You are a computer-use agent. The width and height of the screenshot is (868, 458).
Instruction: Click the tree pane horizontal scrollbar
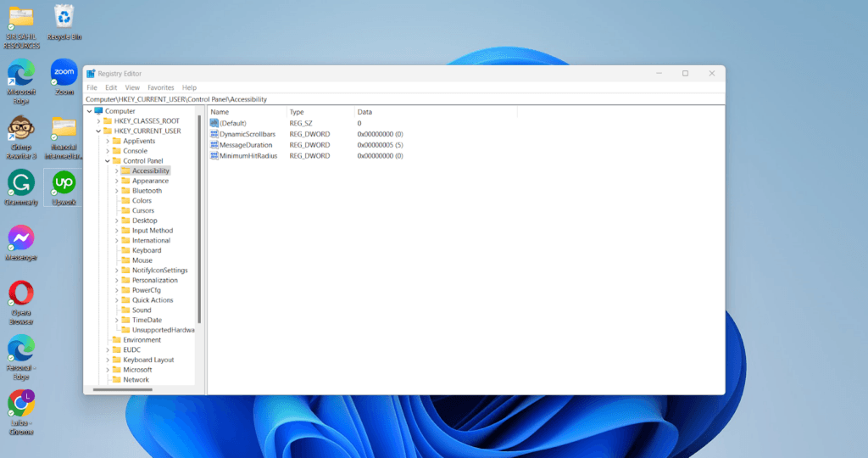123,389
